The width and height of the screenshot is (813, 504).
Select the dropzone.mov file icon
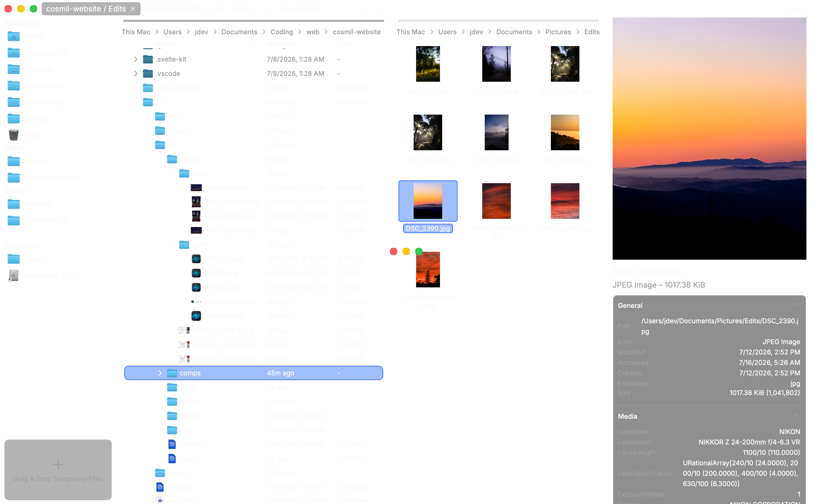[196, 188]
